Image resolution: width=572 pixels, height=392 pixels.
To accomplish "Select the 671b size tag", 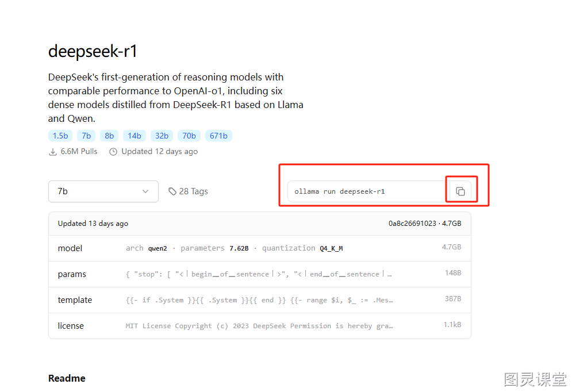I will pyautogui.click(x=218, y=136).
